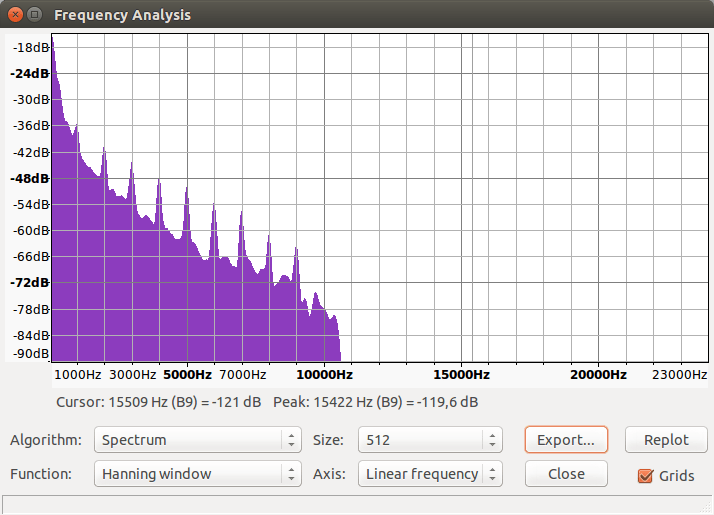
Task: Click the Cursor readout text below the plot
Action: [x=158, y=402]
